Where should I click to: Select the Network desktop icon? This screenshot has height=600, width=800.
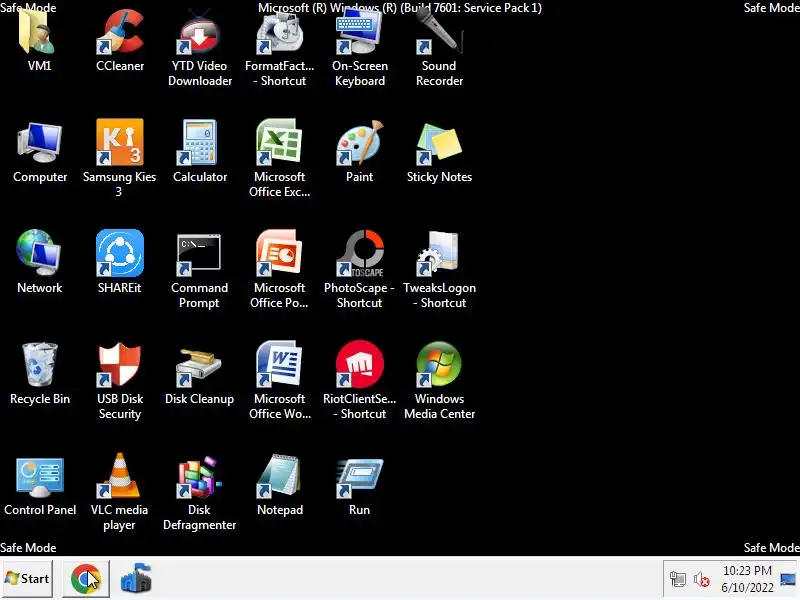point(39,254)
